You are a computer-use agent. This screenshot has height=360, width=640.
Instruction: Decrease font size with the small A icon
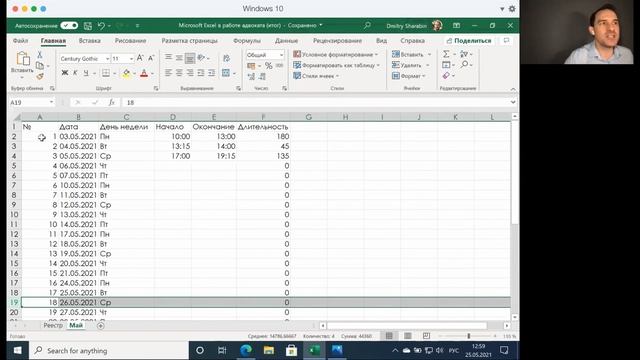151,58
